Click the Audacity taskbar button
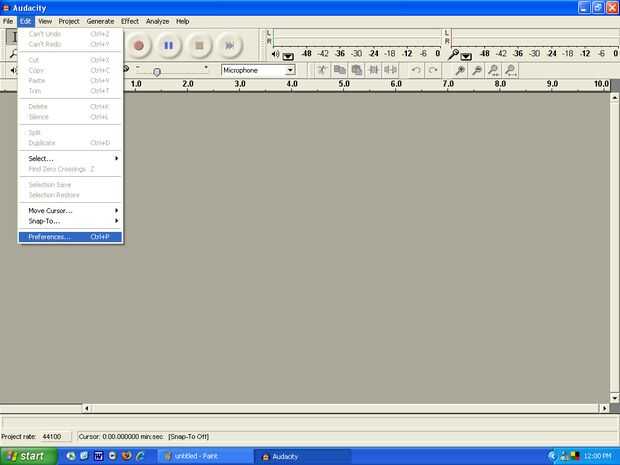 click(302, 456)
